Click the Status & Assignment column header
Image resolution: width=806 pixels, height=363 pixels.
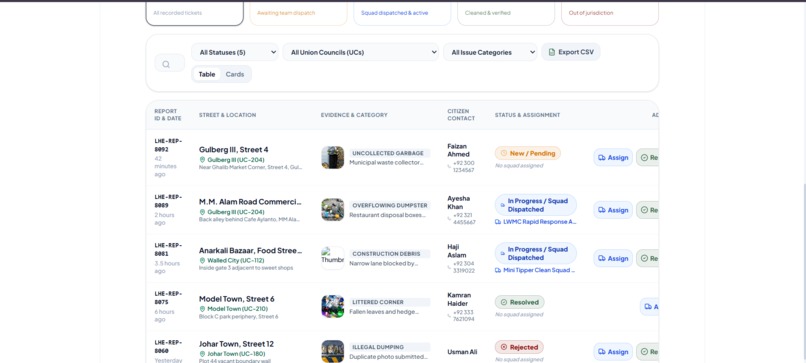(x=527, y=115)
